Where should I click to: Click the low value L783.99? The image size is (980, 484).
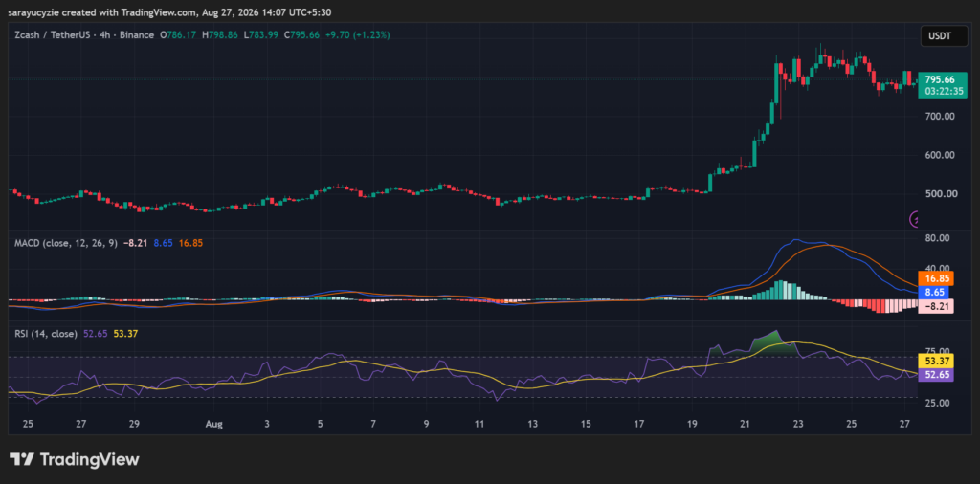tap(260, 35)
